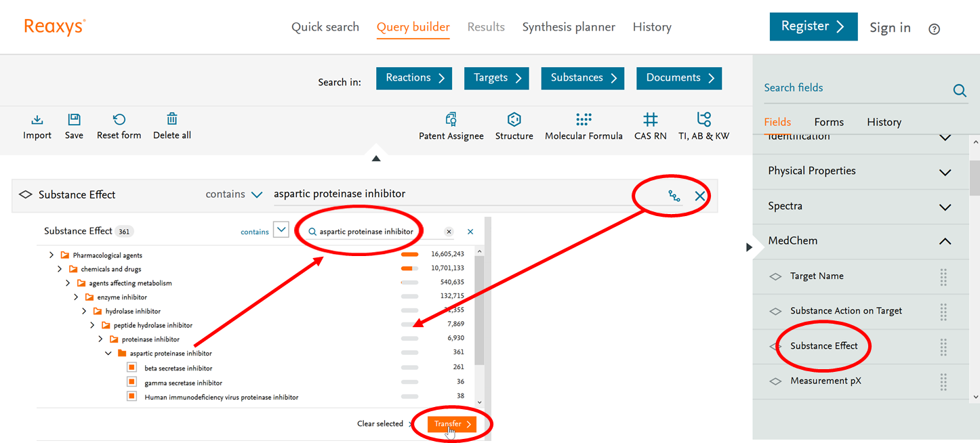This screenshot has height=443, width=980.
Task: Switch to the Forms tab
Action: (x=829, y=122)
